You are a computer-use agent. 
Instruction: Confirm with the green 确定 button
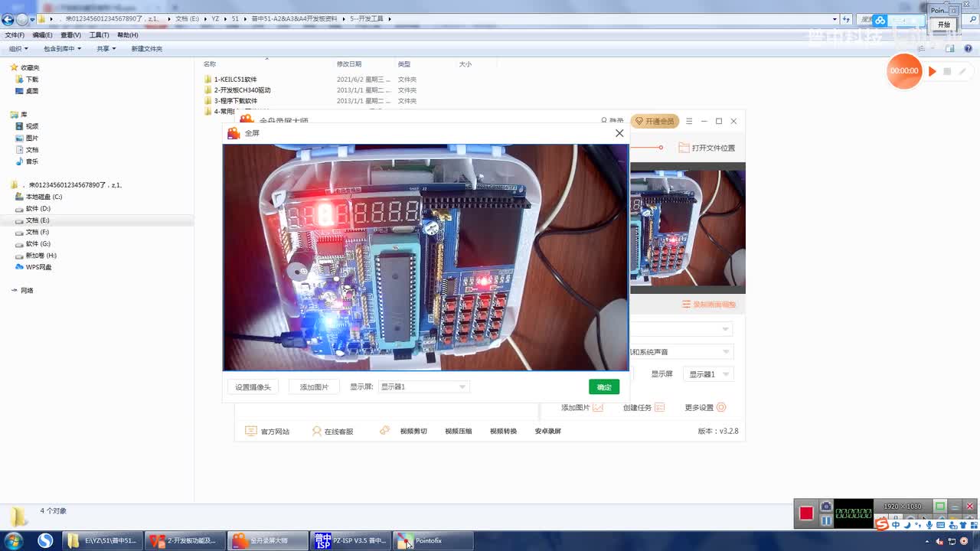click(604, 387)
